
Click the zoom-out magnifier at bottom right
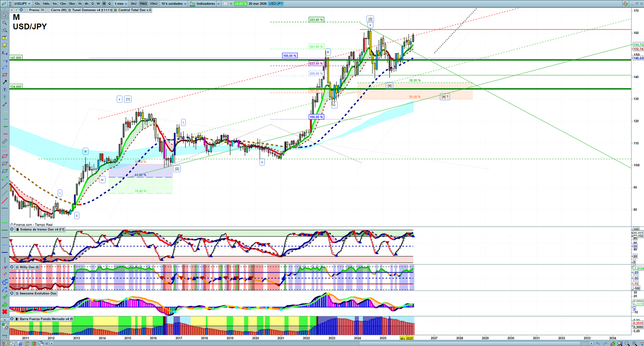(x=627, y=344)
